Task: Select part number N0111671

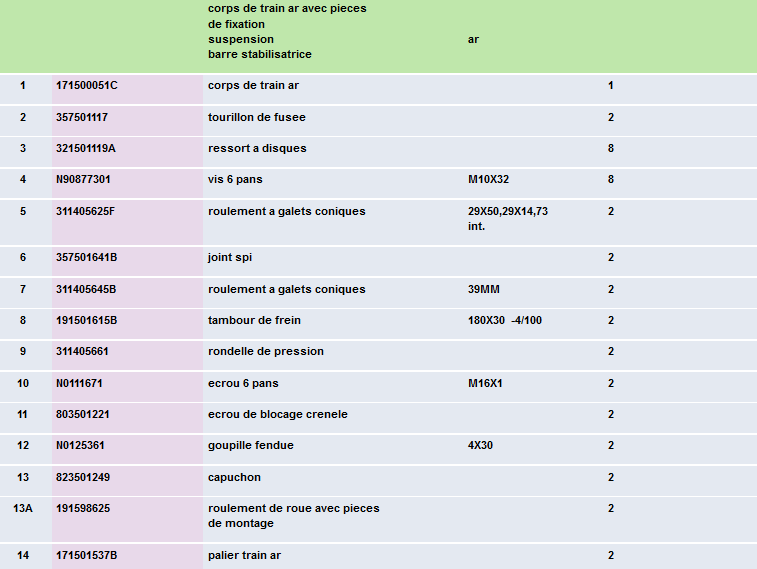Action: point(79,384)
